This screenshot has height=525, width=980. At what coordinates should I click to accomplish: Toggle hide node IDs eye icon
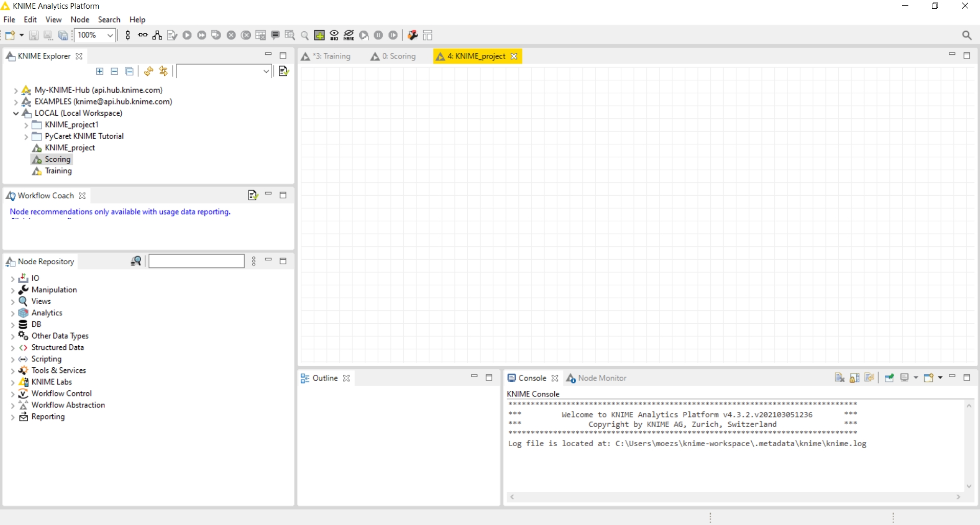[334, 35]
